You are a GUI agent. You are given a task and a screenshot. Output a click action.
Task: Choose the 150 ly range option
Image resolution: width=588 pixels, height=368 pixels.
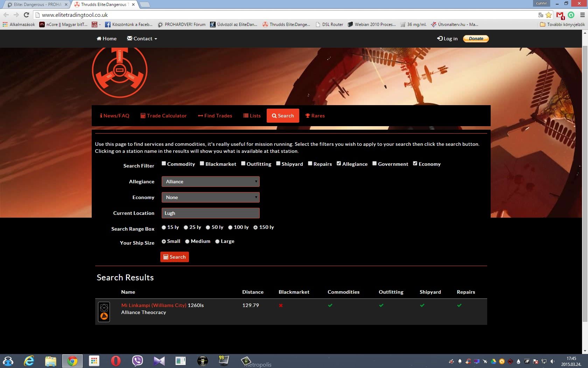[x=255, y=227]
